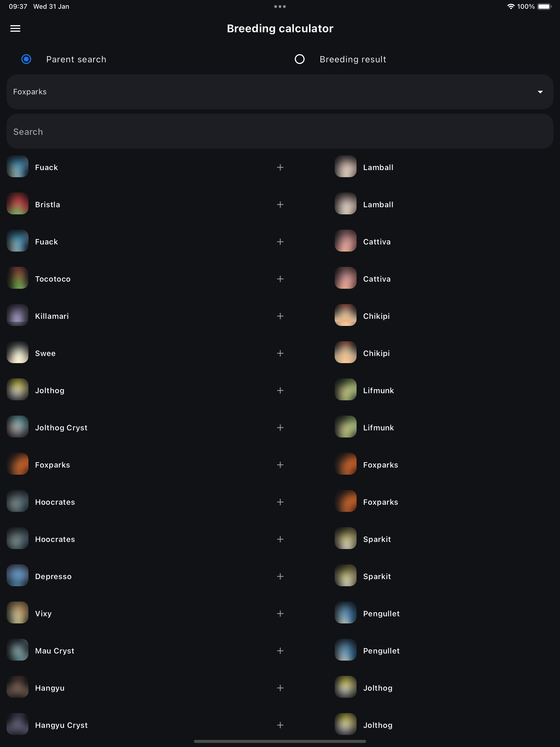
Task: Click the Hangyu Cryst pal icon
Action: tap(17, 724)
